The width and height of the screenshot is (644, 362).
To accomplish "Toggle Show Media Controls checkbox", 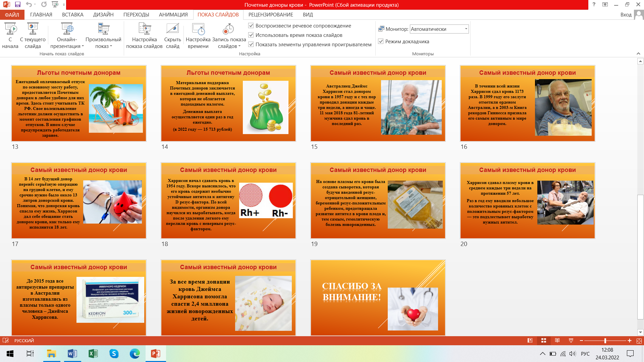I will [251, 44].
